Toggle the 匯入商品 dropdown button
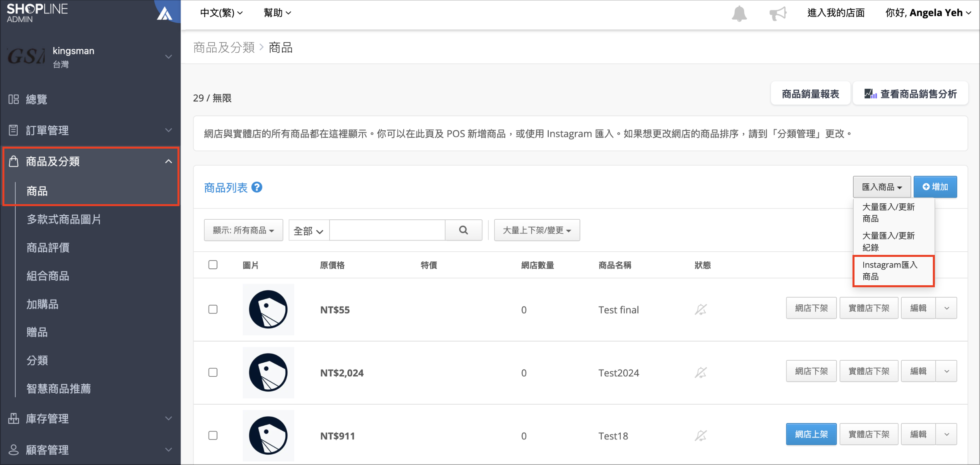This screenshot has height=465, width=980. pos(882,187)
